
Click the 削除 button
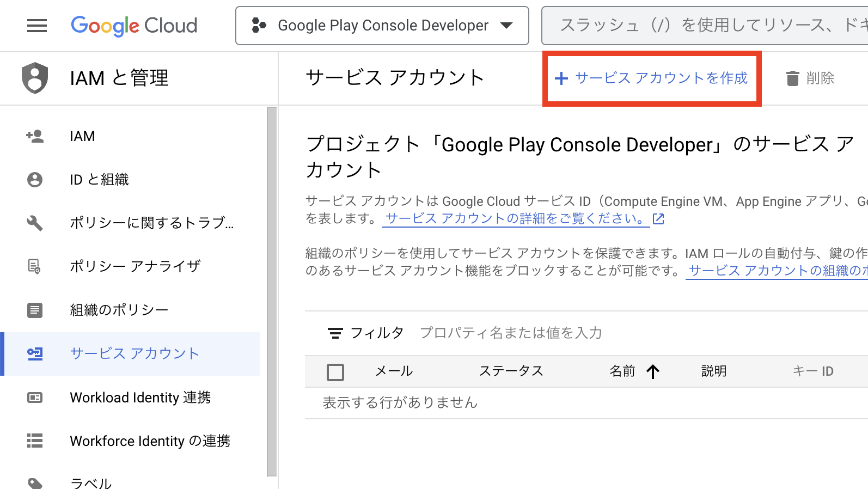tap(810, 78)
